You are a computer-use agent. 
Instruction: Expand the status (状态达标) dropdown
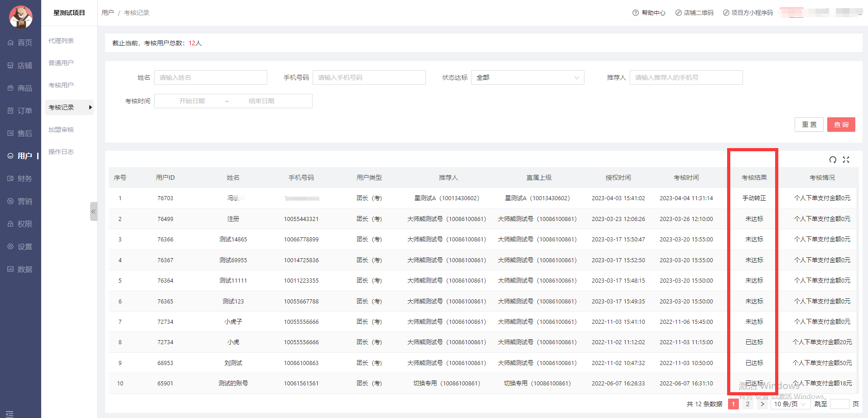(x=527, y=77)
